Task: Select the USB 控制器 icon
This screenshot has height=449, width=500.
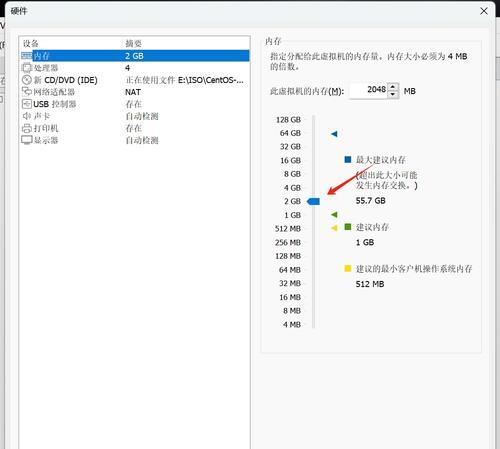Action: pos(27,104)
